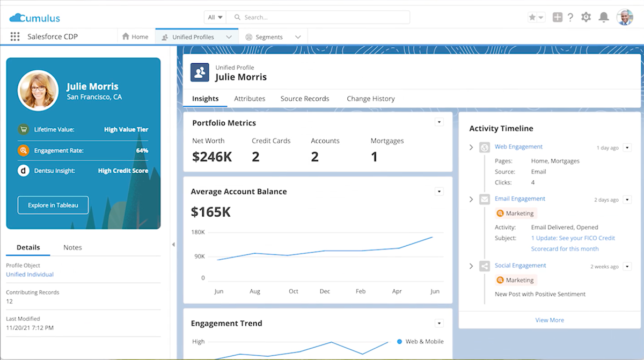
Task: Go to the Home tab
Action: [x=135, y=37]
